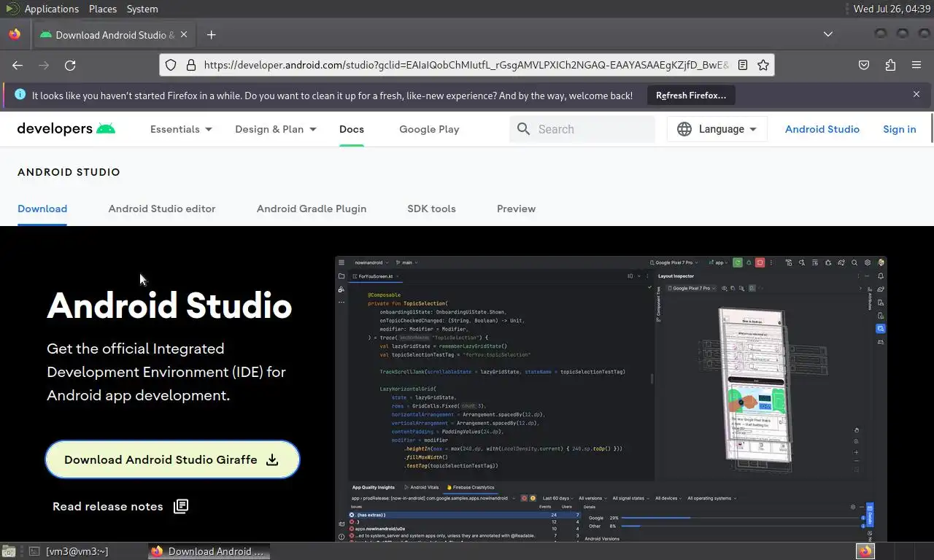Click the URL address bar text
Screen dimensions: 934x560
point(466,65)
